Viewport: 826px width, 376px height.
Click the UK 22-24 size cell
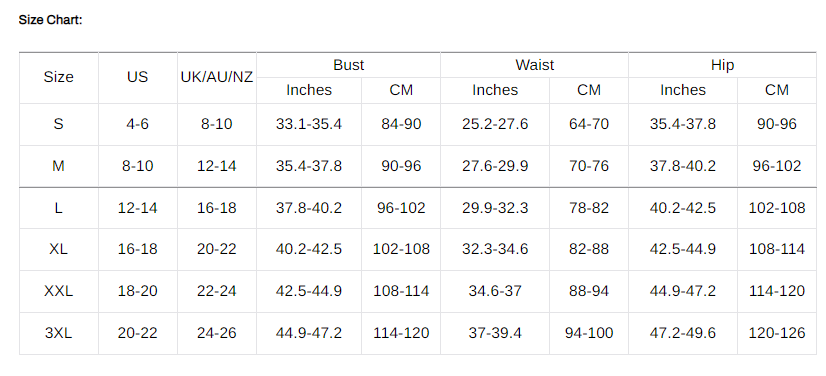click(217, 291)
